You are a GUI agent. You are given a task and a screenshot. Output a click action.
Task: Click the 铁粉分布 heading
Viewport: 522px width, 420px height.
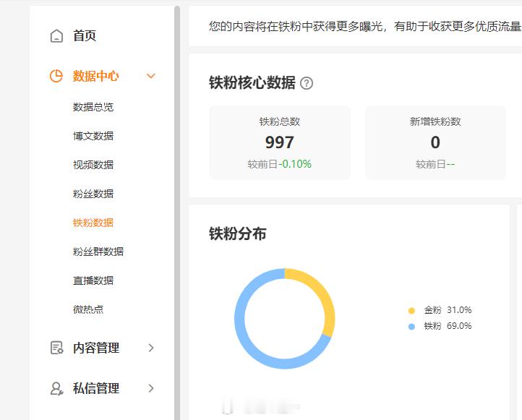238,233
